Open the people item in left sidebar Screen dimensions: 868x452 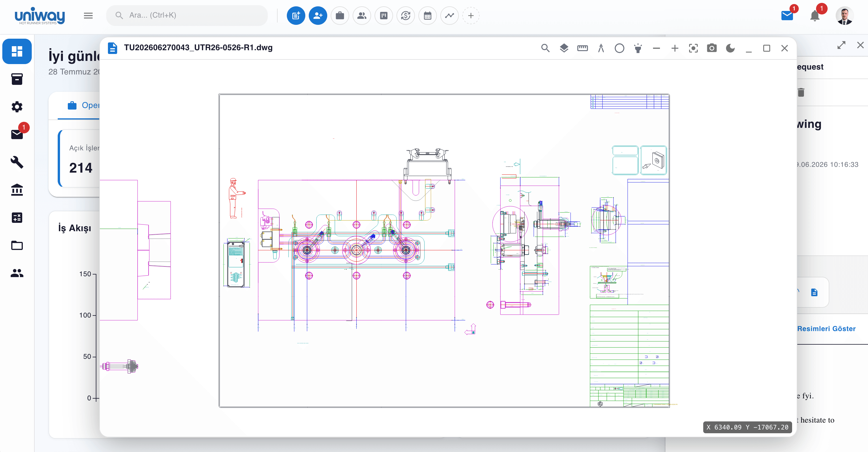pos(17,273)
